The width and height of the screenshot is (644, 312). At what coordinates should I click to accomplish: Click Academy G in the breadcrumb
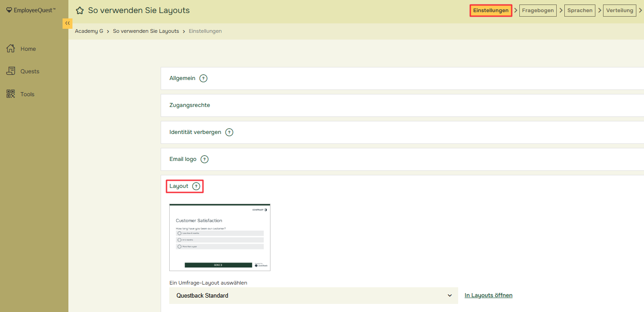89,31
